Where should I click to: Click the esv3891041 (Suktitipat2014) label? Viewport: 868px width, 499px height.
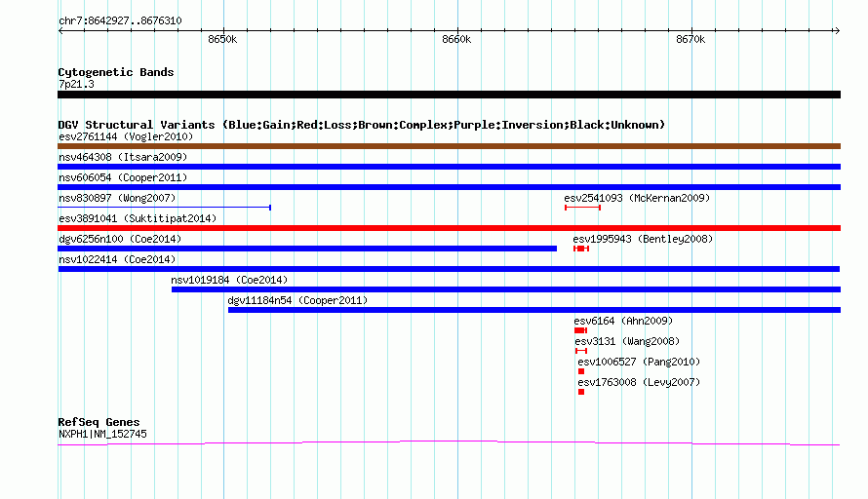click(138, 218)
